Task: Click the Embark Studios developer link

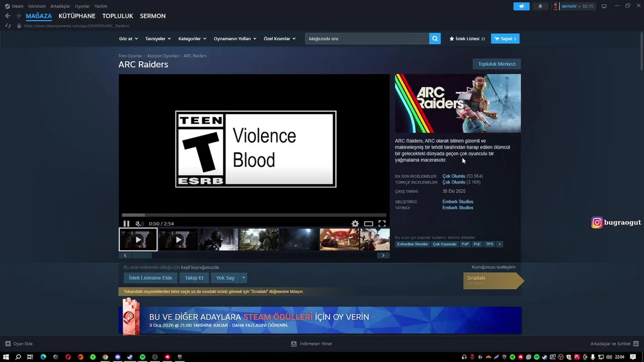Action: pos(458,202)
